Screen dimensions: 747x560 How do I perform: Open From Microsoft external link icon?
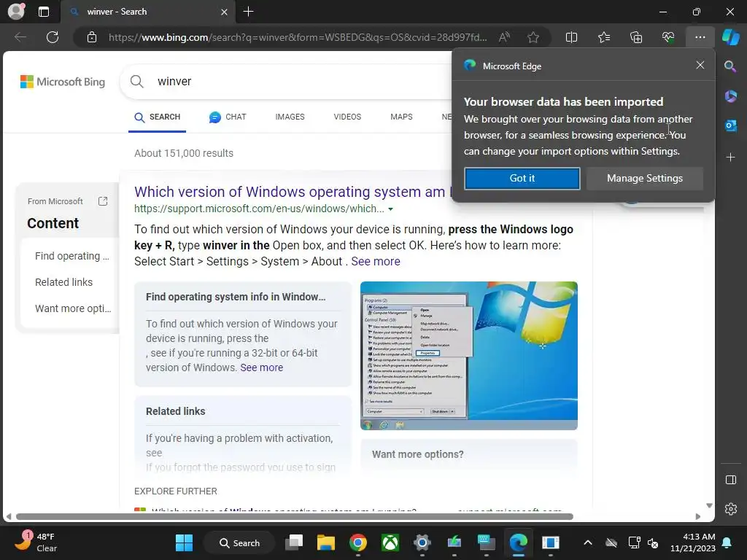(x=102, y=201)
